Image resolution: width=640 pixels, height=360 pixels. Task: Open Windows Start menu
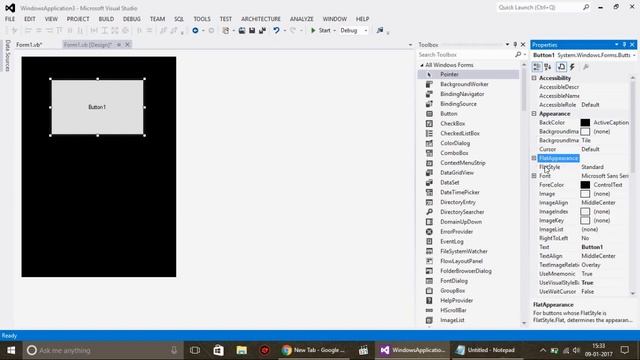pos(11,350)
